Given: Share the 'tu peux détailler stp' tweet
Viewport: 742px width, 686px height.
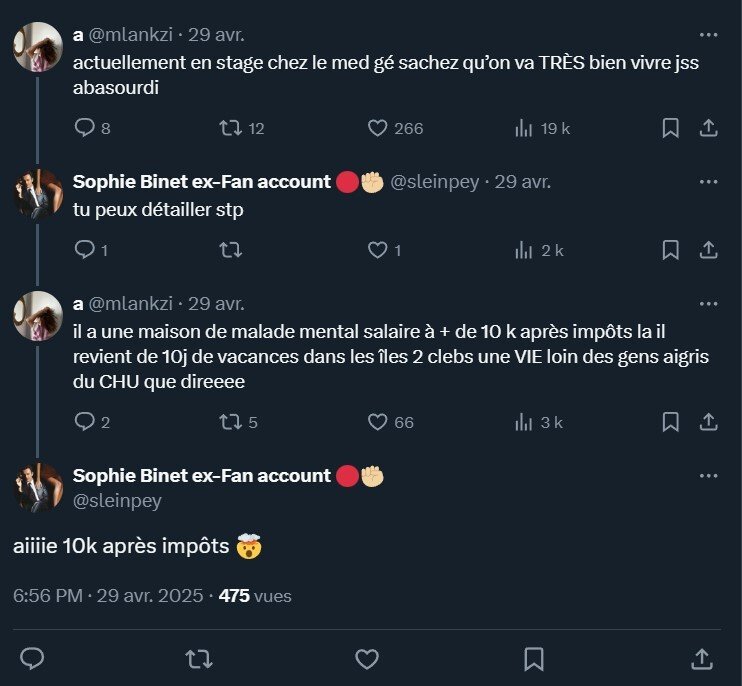Looking at the screenshot, I should click(707, 250).
